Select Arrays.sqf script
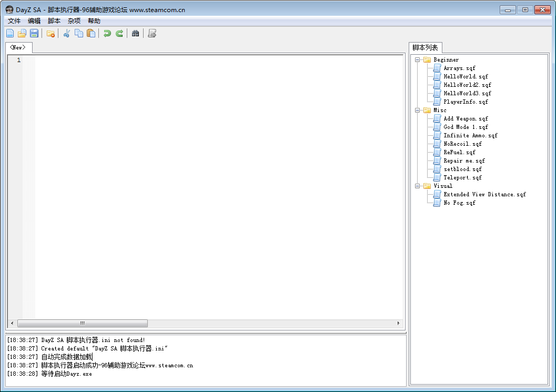This screenshot has width=556, height=392. coord(459,68)
